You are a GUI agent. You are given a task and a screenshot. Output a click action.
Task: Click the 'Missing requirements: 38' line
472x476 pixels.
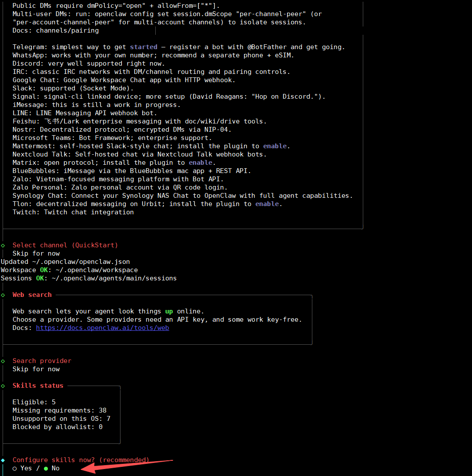click(60, 410)
